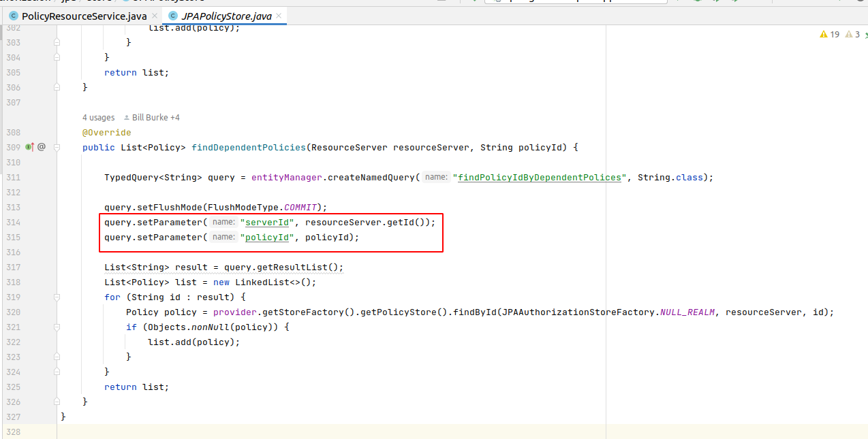
Task: Close the JPAPolicyStore.java editor tab
Action: tap(277, 15)
